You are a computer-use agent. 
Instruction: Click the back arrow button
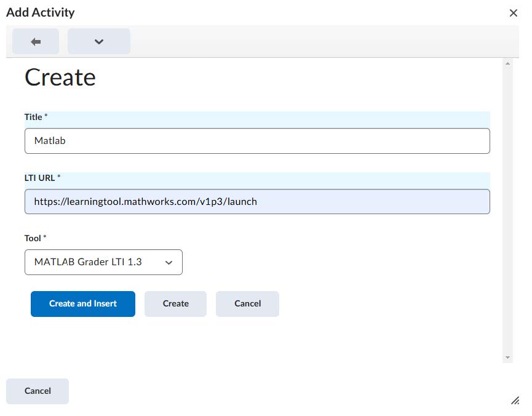click(36, 41)
